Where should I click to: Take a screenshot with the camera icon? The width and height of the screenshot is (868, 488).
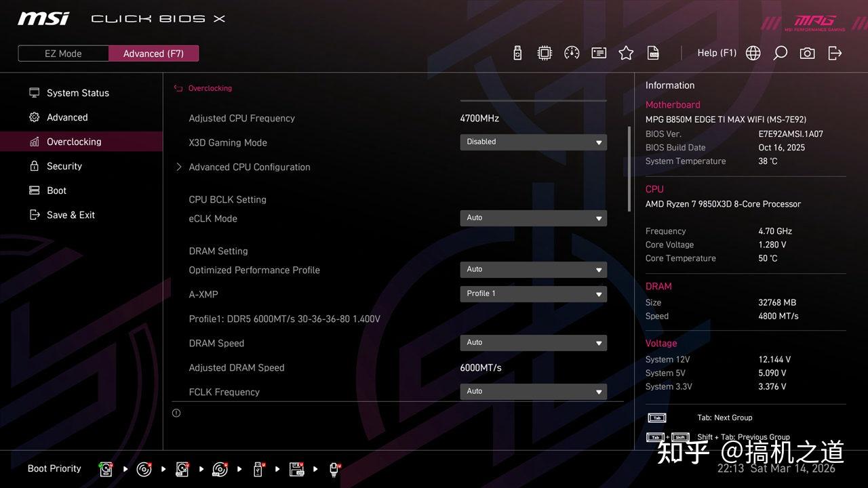click(808, 53)
